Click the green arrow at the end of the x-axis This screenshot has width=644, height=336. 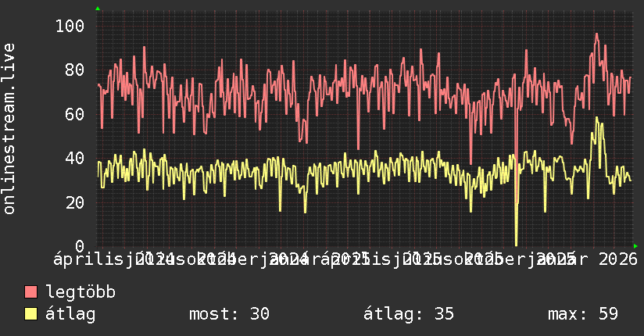coord(635,246)
